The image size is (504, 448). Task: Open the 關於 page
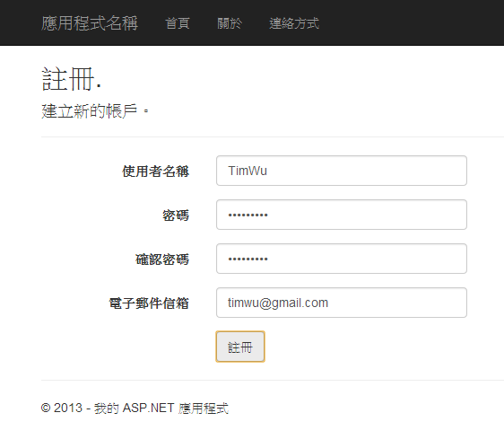pyautogui.click(x=230, y=23)
